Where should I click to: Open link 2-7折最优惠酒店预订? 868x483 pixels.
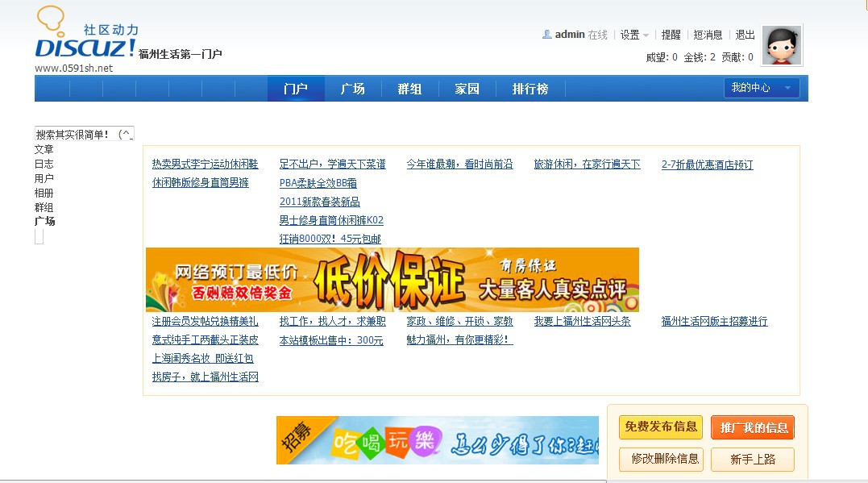[707, 164]
